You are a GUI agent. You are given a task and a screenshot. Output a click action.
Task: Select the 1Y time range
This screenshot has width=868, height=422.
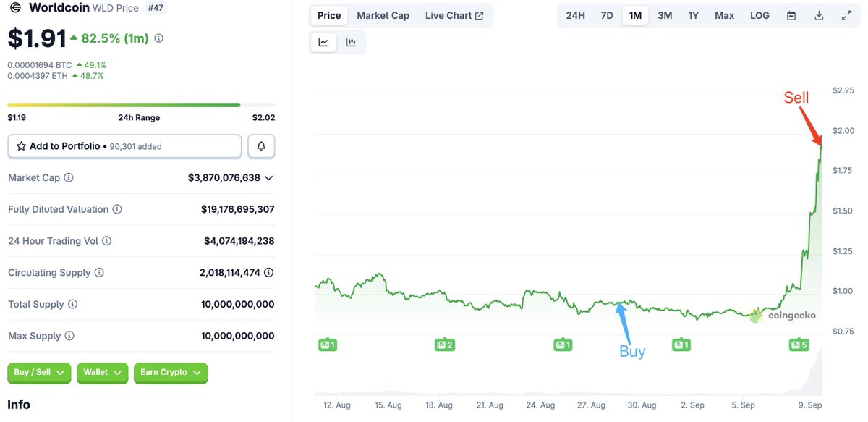tap(693, 15)
